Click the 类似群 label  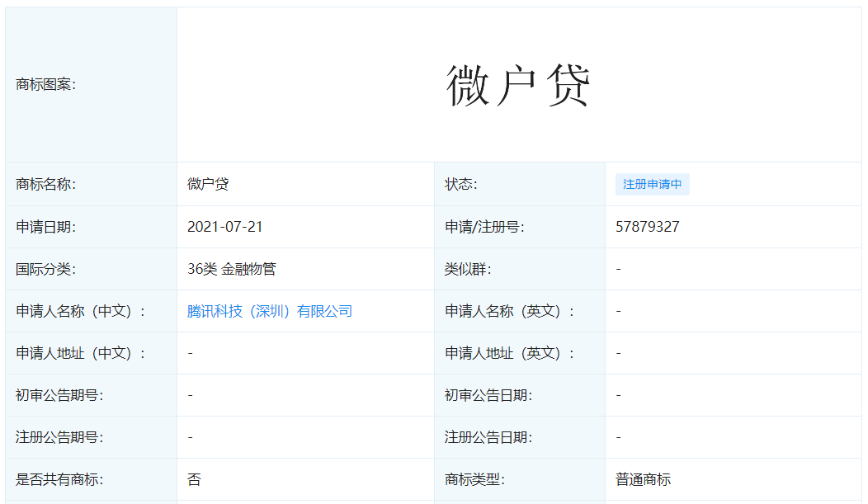468,270
